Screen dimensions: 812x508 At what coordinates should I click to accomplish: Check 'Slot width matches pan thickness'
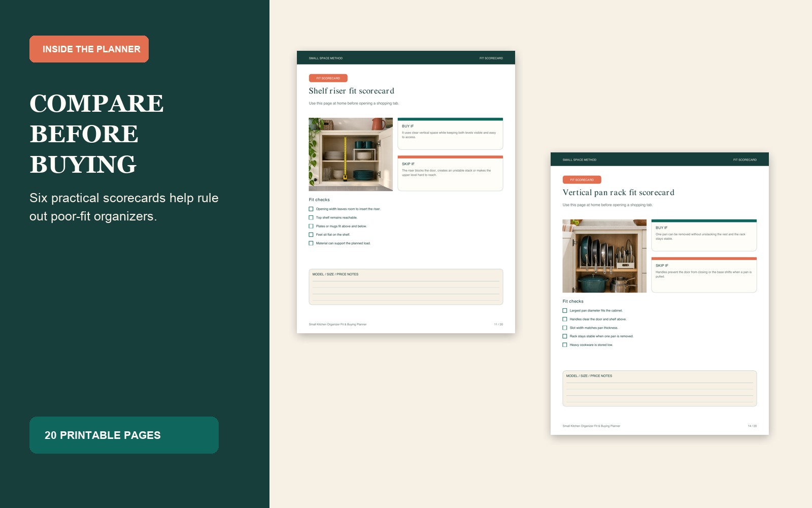(565, 328)
